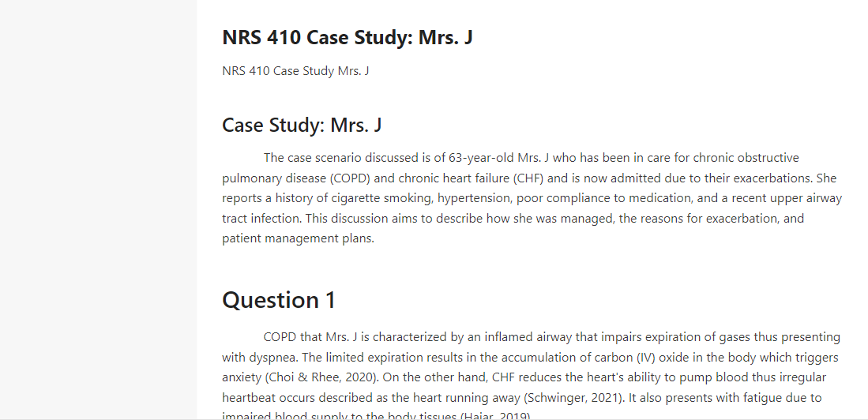868x420 pixels.
Task: Click the phrase patient management plans
Action: (297, 238)
